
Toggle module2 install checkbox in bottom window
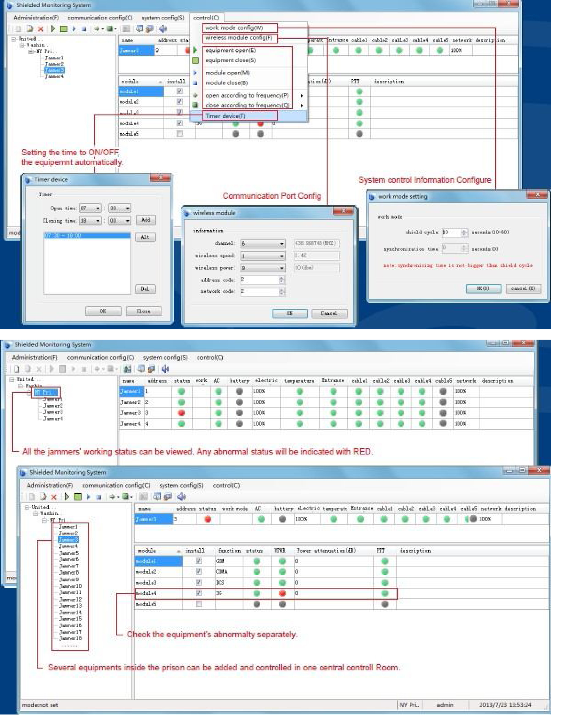tap(199, 572)
